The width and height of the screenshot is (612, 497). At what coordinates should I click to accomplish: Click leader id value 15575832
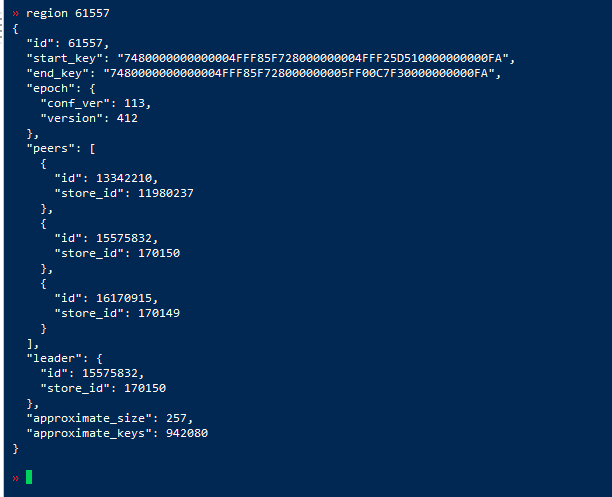pyautogui.click(x=110, y=373)
